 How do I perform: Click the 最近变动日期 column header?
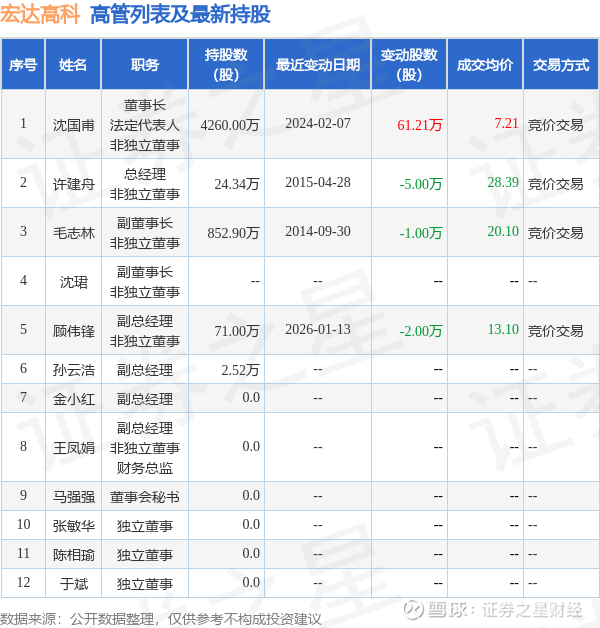(318, 64)
